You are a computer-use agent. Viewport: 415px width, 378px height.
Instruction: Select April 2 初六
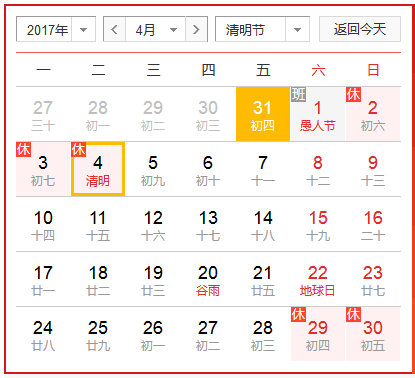(x=373, y=114)
